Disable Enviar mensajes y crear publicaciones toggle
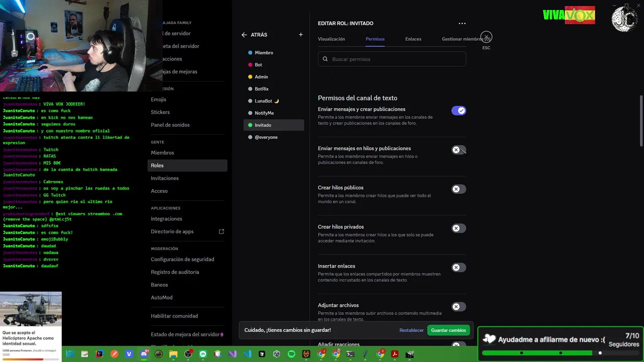 pos(458,111)
